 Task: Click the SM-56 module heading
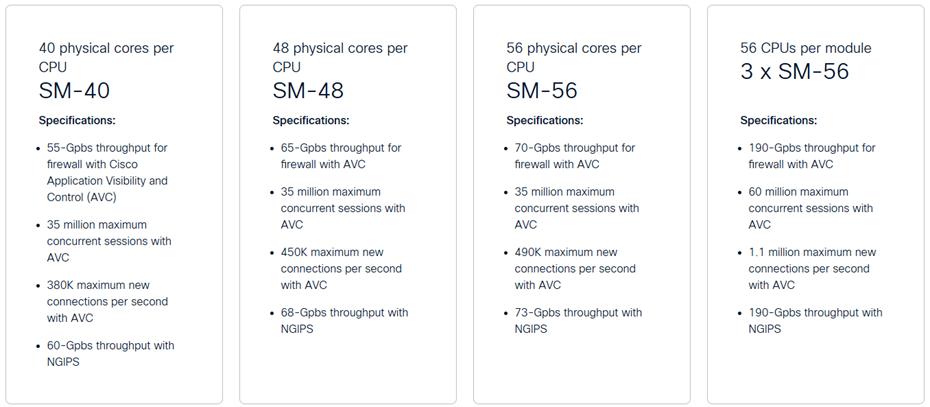(542, 91)
